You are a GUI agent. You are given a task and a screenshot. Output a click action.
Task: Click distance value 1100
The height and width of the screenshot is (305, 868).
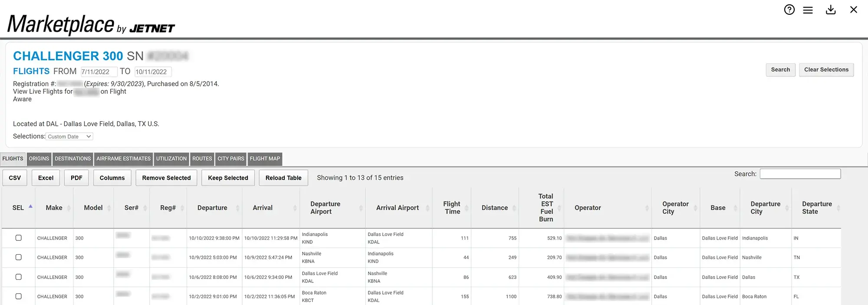point(511,297)
